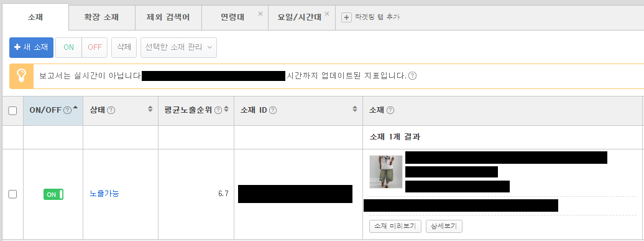Open the 평균노출순위 help tooltip icon
Screen dimensions: 644x241
click(218, 110)
